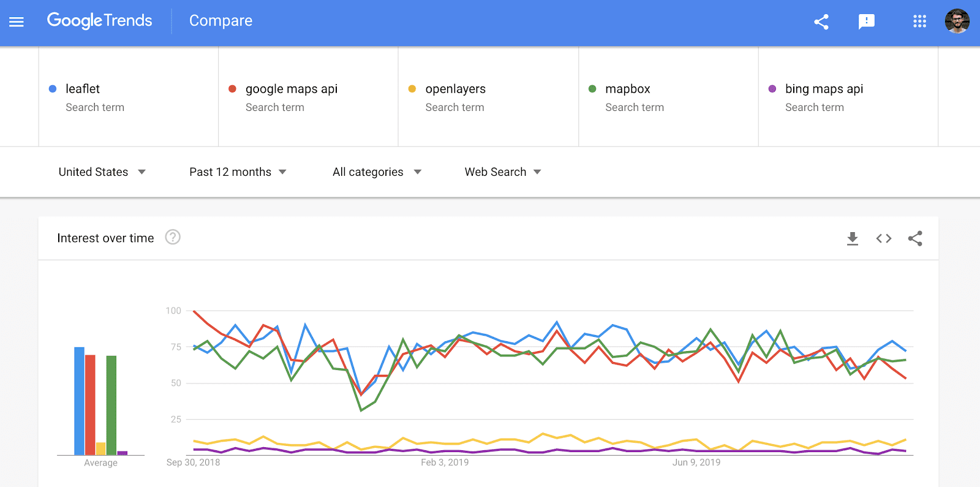Select the purple bing maps api dot
980x487 pixels.
click(x=772, y=88)
